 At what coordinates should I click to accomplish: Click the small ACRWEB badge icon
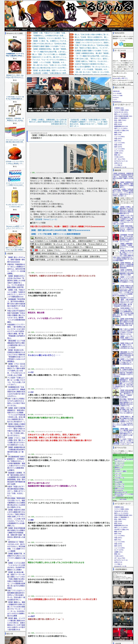click(114, 501)
